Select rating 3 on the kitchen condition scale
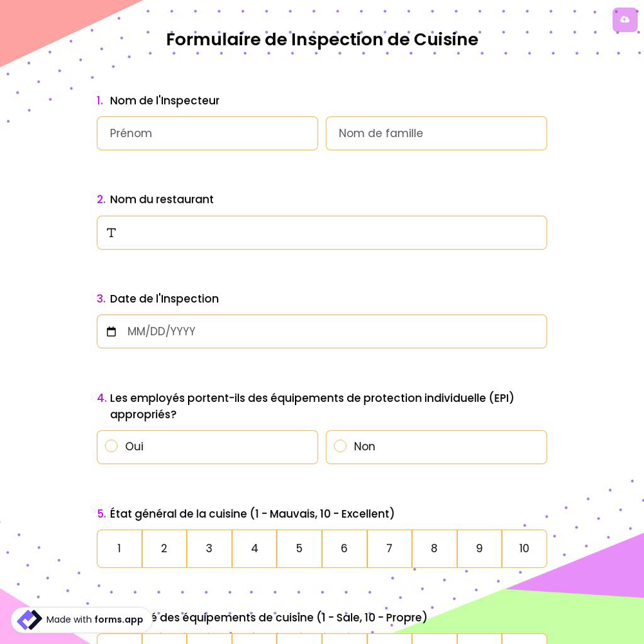This screenshot has width=644, height=644. pos(209,549)
